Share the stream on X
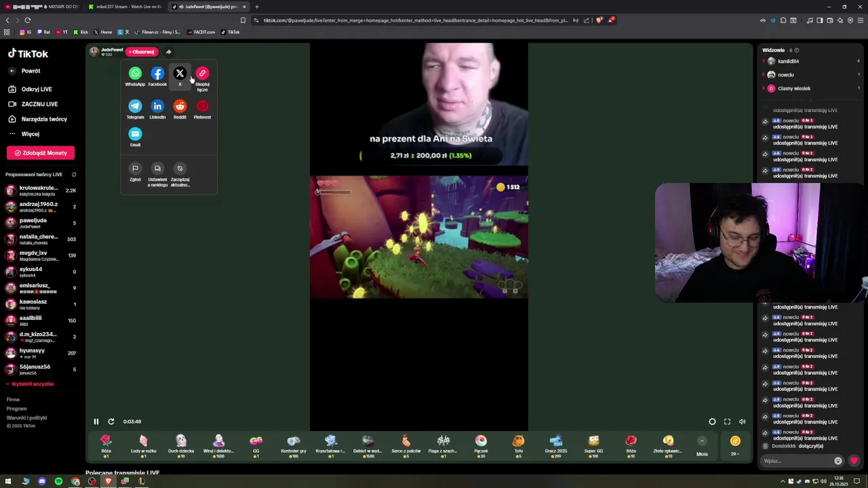 click(x=180, y=76)
